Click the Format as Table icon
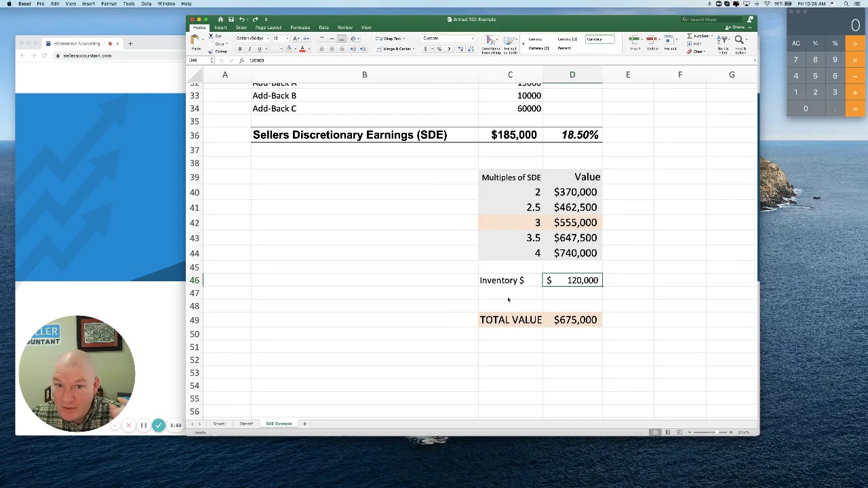868x488 pixels. (509, 40)
